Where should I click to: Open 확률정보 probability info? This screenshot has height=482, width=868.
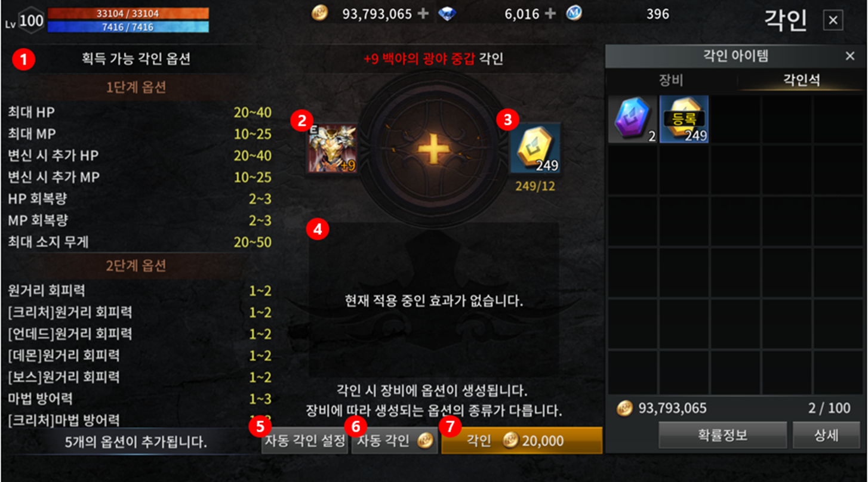(723, 435)
